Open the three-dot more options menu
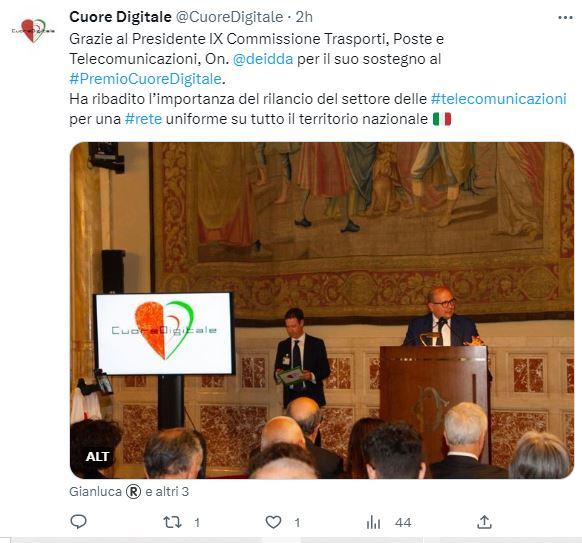Image resolution: width=582 pixels, height=543 pixels. pyautogui.click(x=565, y=17)
